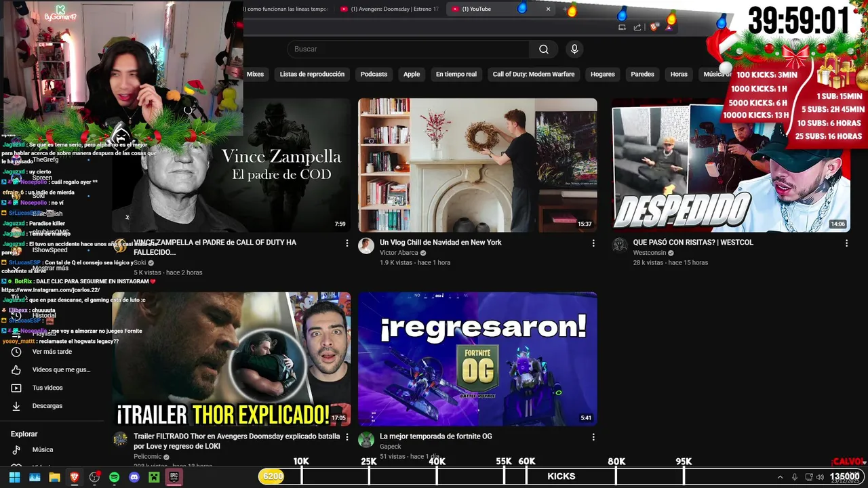The width and height of the screenshot is (868, 488).
Task: Click the thumbs-up icon in sidebar
Action: pyautogui.click(x=16, y=370)
